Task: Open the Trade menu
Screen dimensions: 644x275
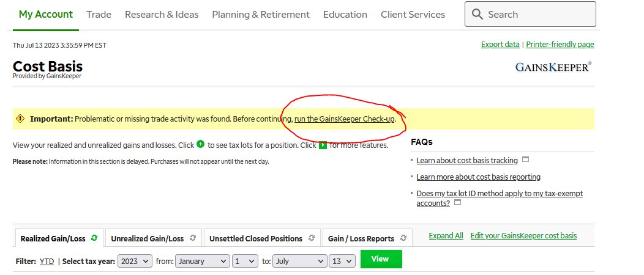Action: tap(99, 14)
